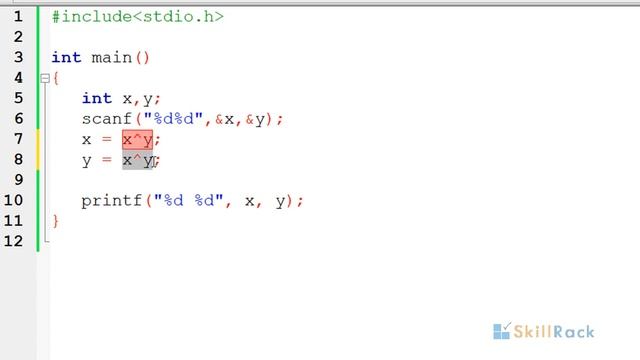Click the printf statement on line 10
Viewport: 640px width, 360px height.
coord(193,201)
